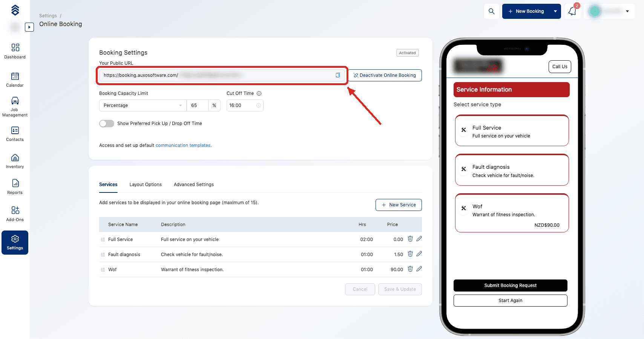
Task: Click the Cut Off Time info icon
Action: pos(259,93)
